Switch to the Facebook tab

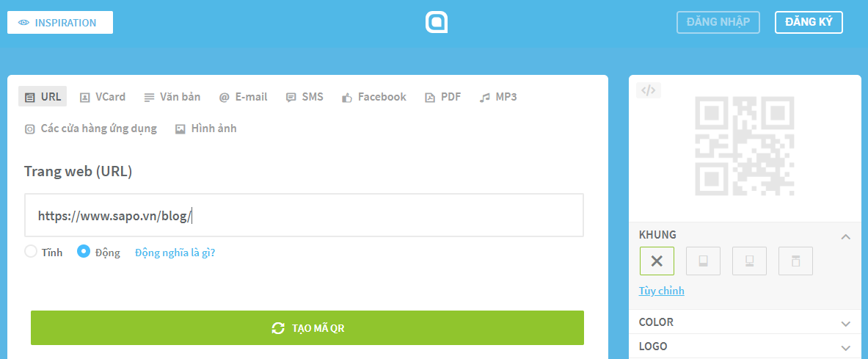pos(373,97)
